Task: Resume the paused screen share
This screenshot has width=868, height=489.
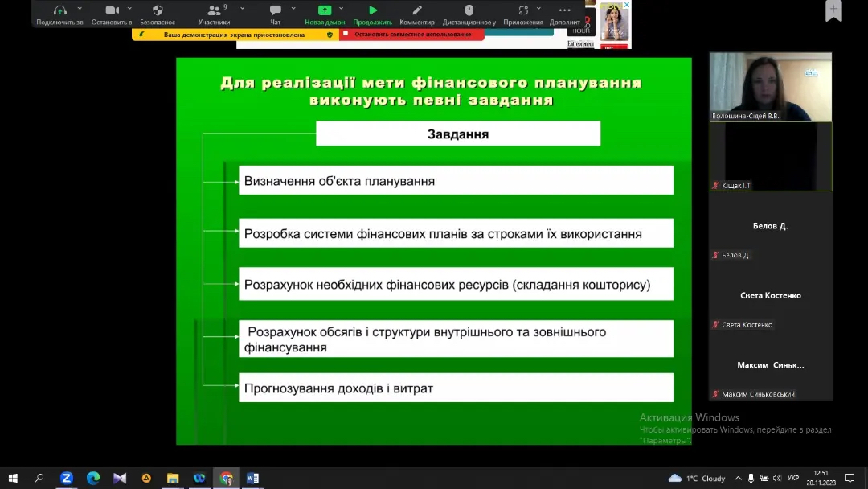Action: (x=373, y=10)
